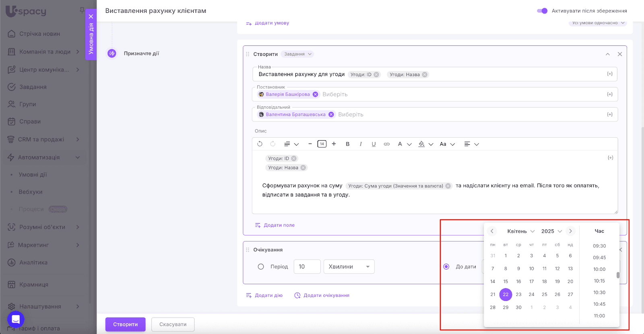This screenshot has width=644, height=334.
Task: Select 10:30 in the time list
Action: coord(599,293)
